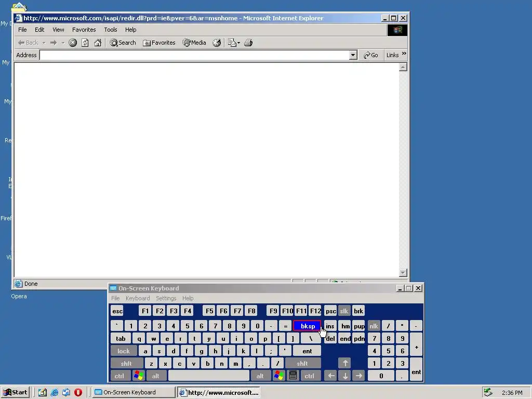
Task: Toggle the right shft key
Action: 302,363
